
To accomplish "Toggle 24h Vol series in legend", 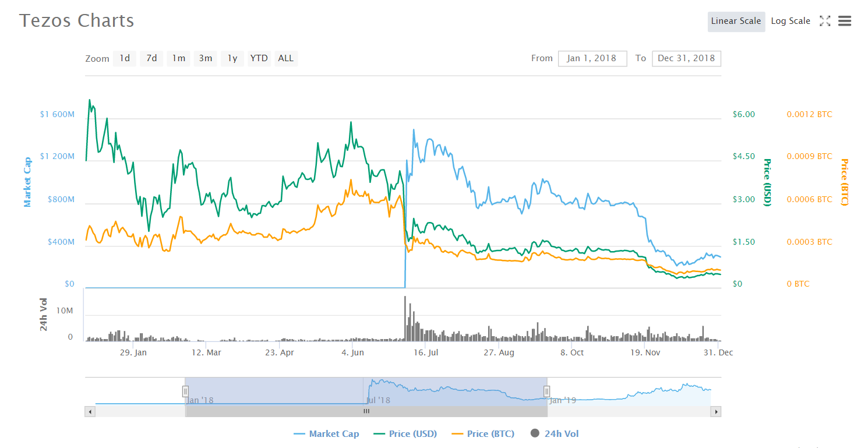I will tap(555, 434).
